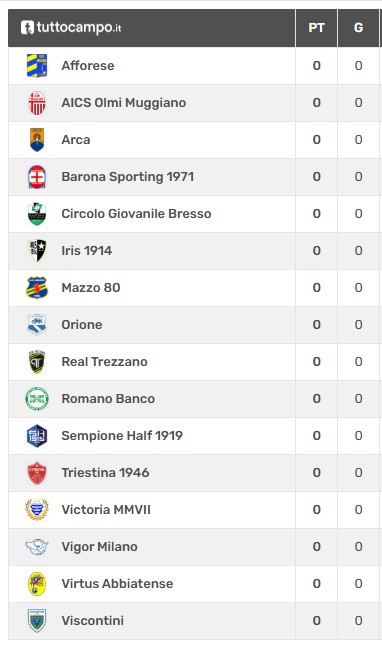Open the Real Trezzano badge
Viewport: 382px width, 645px height.
pyautogui.click(x=37, y=362)
